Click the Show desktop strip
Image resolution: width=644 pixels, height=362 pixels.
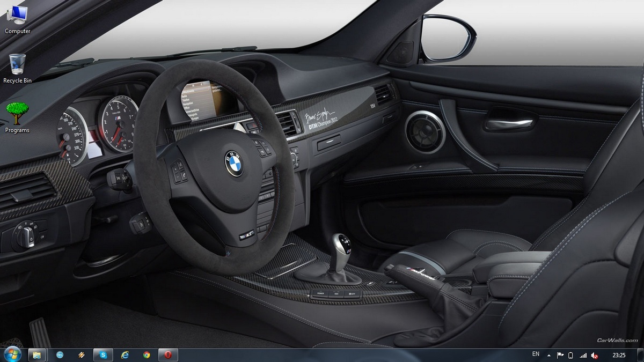(641, 355)
